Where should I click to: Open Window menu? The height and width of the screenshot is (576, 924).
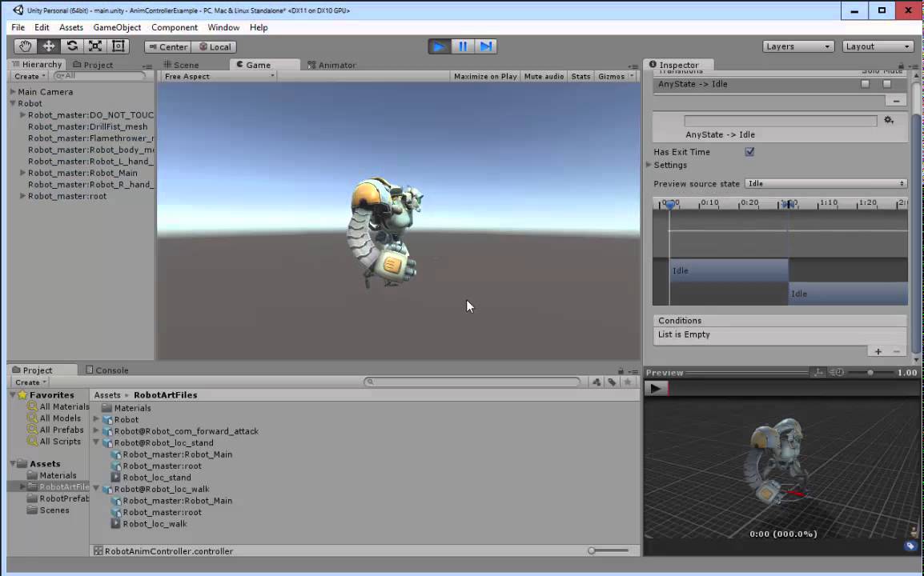[x=223, y=27]
